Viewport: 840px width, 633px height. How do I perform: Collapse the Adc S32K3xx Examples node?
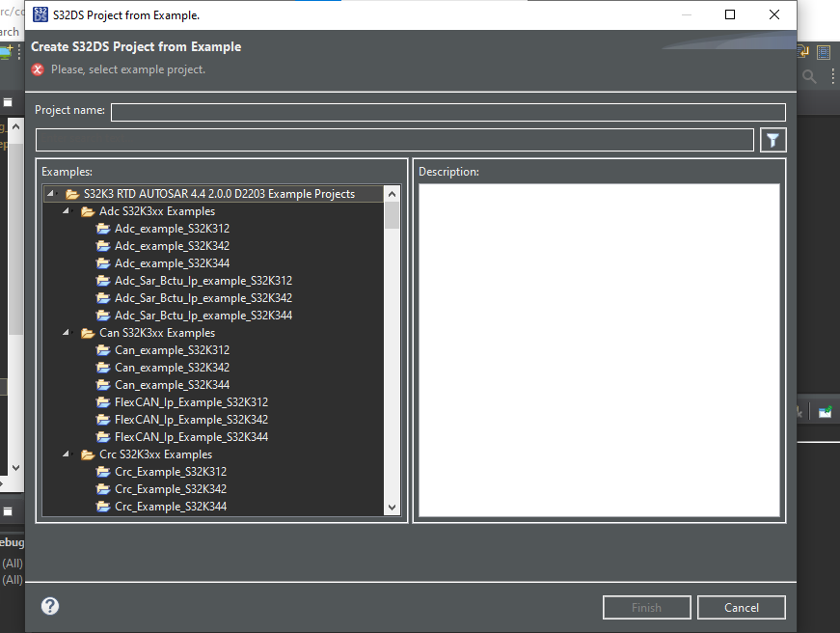click(x=66, y=211)
